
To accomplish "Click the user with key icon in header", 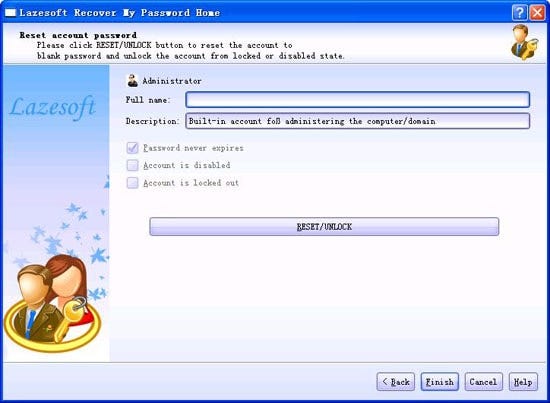I will tap(524, 42).
